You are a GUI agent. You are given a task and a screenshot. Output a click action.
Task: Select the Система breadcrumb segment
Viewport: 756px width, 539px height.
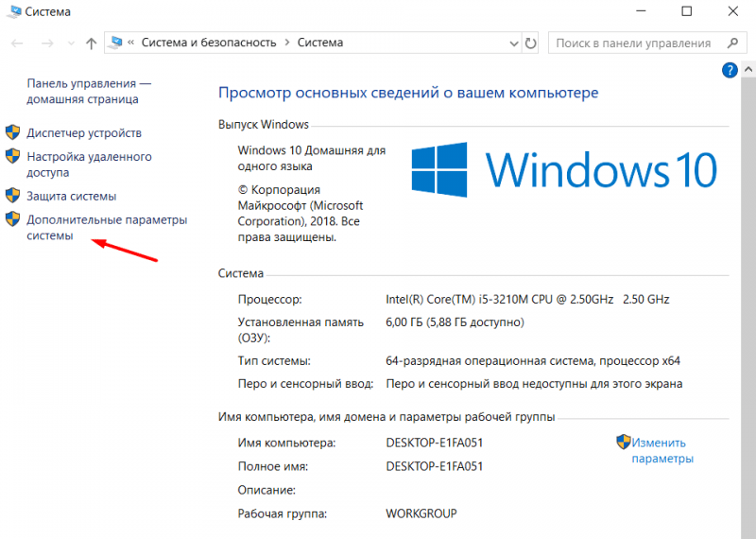[x=320, y=43]
